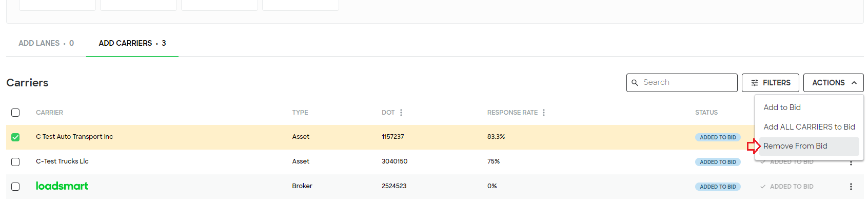The image size is (868, 200).
Task: Click loadsmart's Added to Bid checkmark label
Action: click(786, 187)
